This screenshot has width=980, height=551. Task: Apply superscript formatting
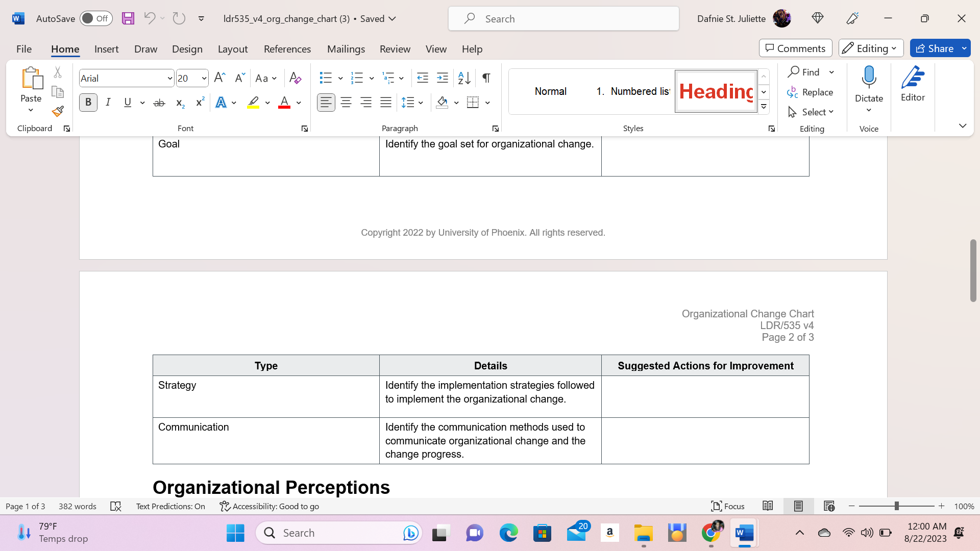[x=199, y=102]
